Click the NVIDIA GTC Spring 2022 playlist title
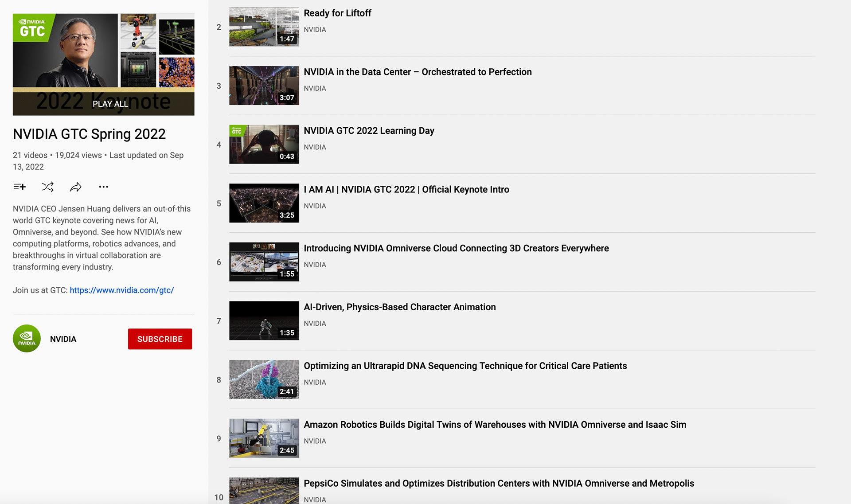This screenshot has width=851, height=504. tap(89, 134)
